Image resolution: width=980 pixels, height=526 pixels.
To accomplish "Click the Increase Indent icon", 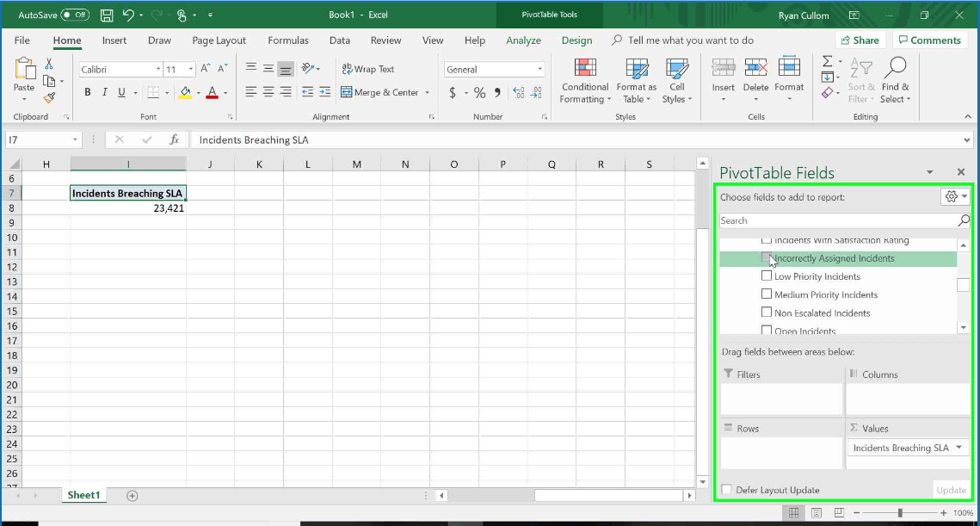I will (325, 93).
